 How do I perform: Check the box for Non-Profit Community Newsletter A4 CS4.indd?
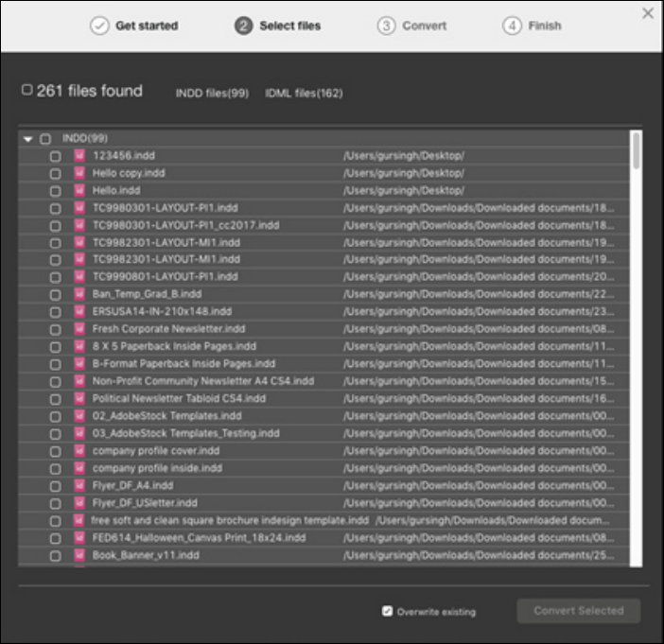pos(56,382)
